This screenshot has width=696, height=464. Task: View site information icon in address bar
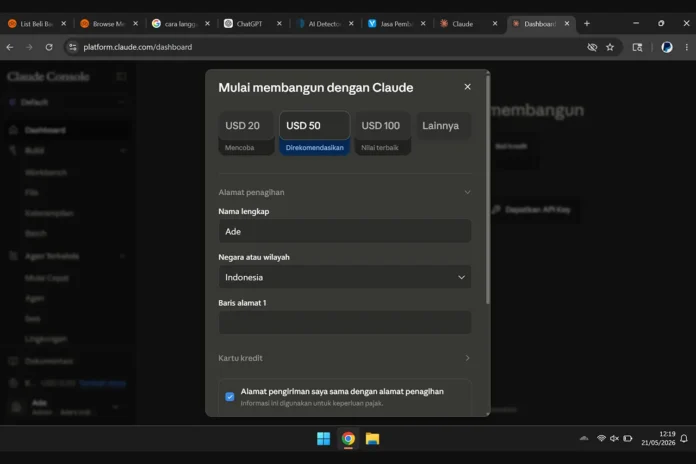coord(73,47)
